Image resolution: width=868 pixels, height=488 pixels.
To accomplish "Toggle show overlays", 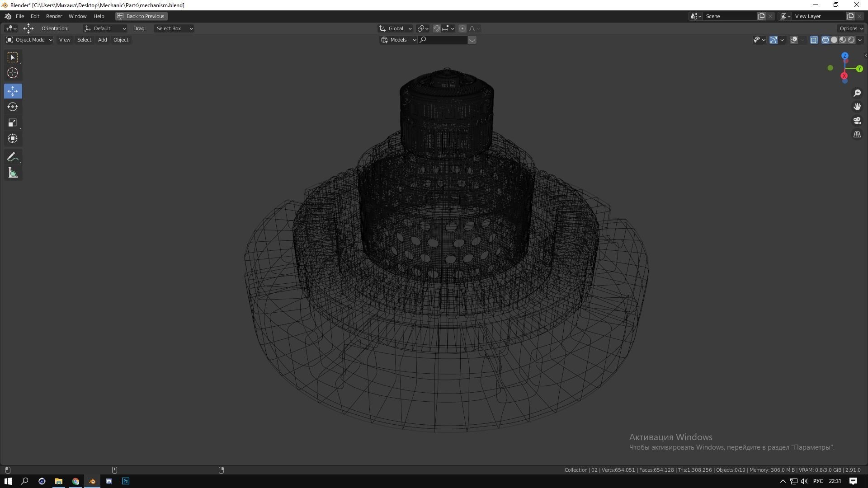I will pos(794,40).
